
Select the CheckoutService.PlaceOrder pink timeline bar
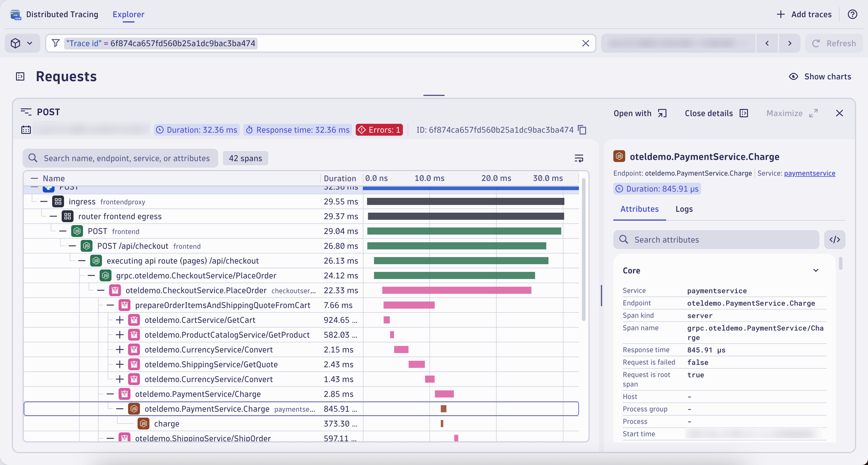tap(457, 291)
